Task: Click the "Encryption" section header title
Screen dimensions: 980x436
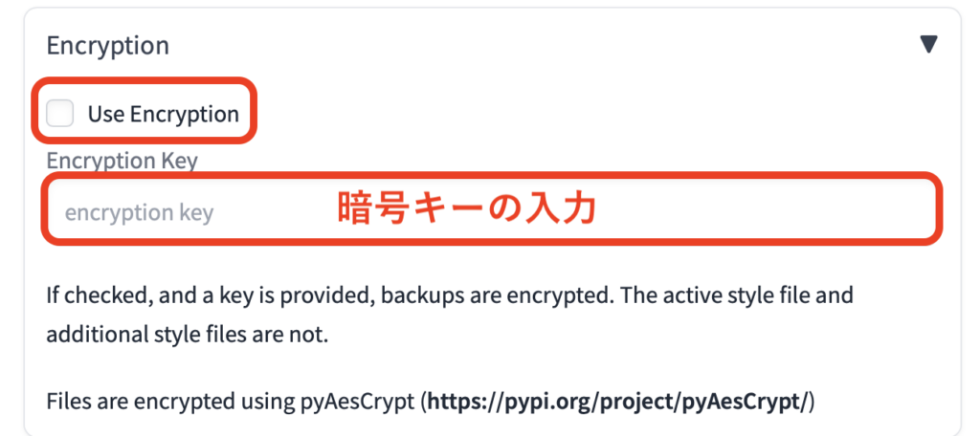Action: pyautogui.click(x=107, y=45)
